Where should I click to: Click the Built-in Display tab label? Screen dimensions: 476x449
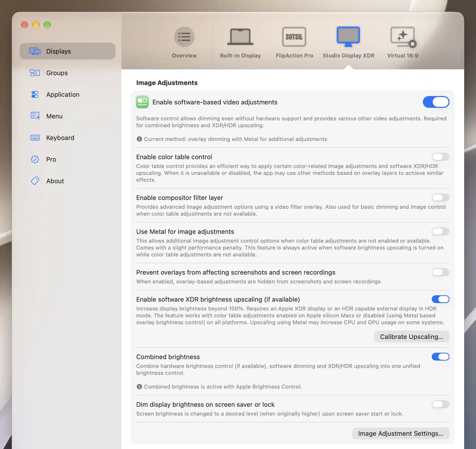click(x=240, y=56)
